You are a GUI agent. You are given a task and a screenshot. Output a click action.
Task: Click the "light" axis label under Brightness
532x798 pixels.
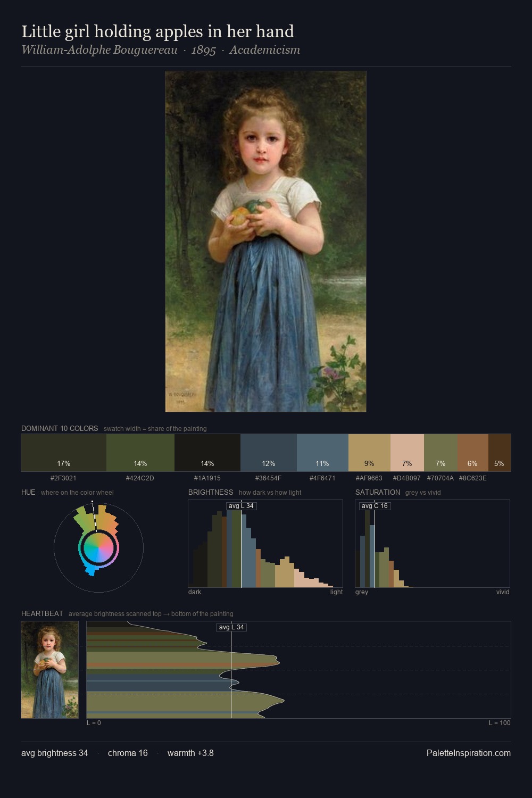click(336, 592)
